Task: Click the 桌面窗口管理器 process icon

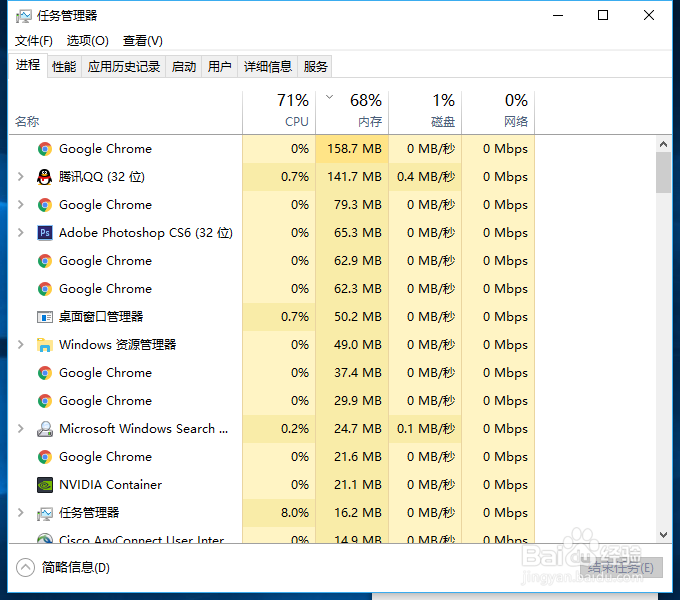Action: (x=45, y=317)
